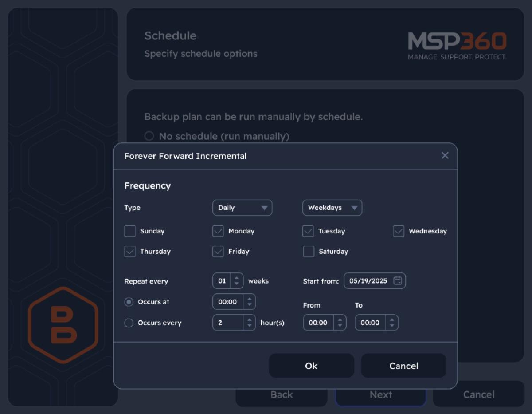Image resolution: width=532 pixels, height=414 pixels.
Task: Uncheck the Monday checkbox
Action: pyautogui.click(x=218, y=231)
